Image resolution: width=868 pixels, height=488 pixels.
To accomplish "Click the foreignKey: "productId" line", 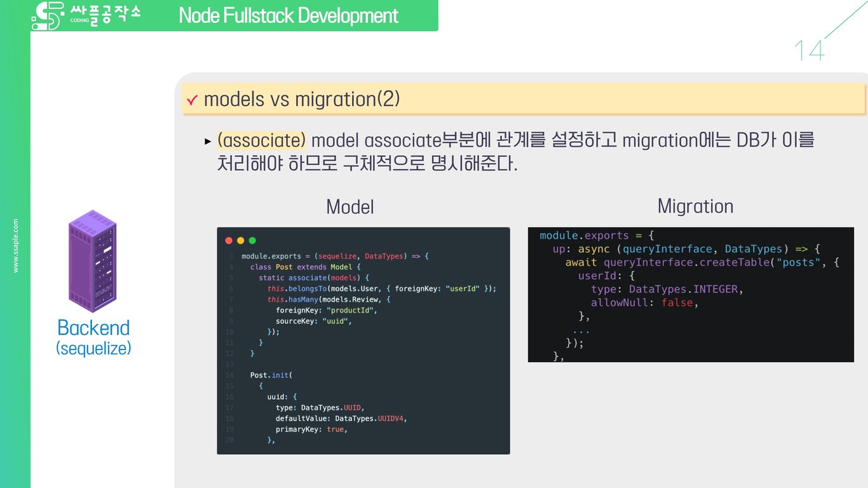I will 327,310.
